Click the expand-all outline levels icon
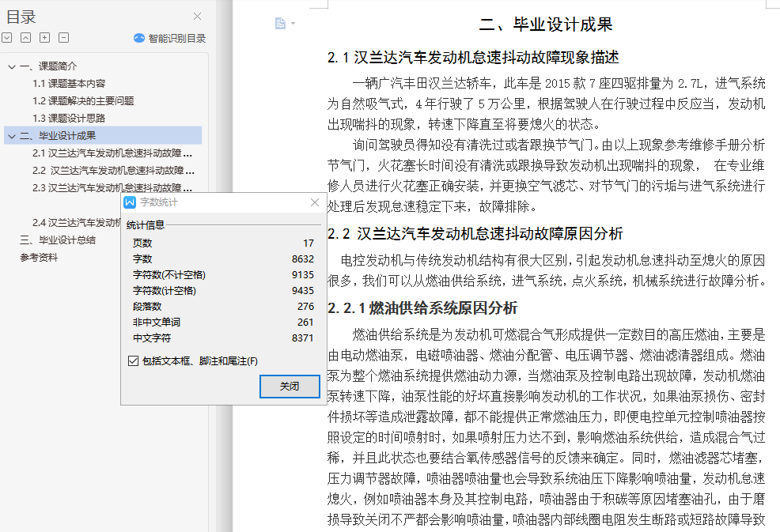 click(7, 37)
